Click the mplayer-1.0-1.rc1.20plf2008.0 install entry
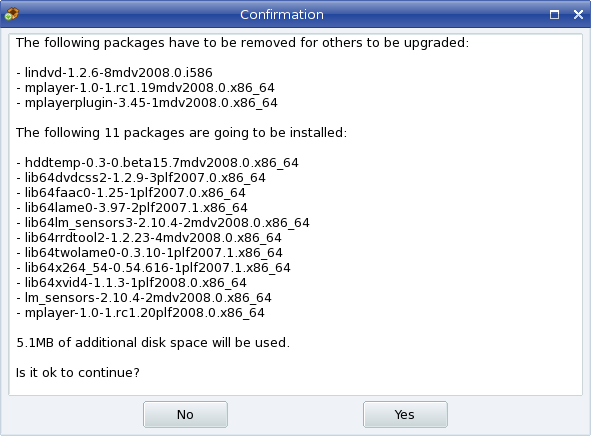This screenshot has height=436, width=591. tap(141, 313)
